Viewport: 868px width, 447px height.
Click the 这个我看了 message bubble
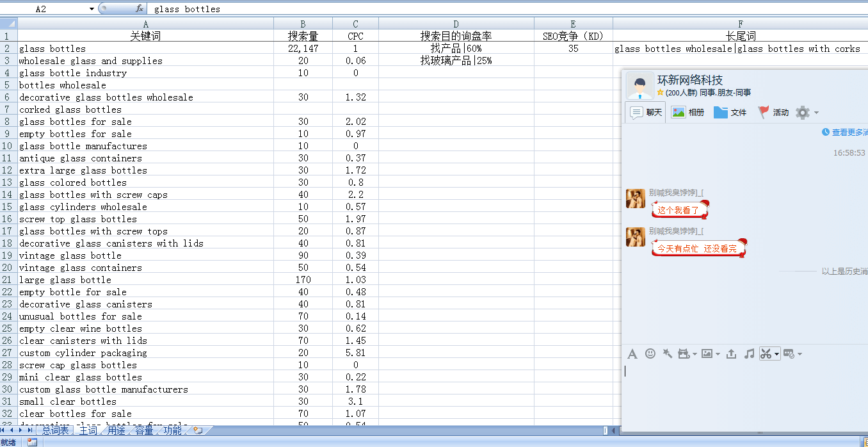coord(680,210)
